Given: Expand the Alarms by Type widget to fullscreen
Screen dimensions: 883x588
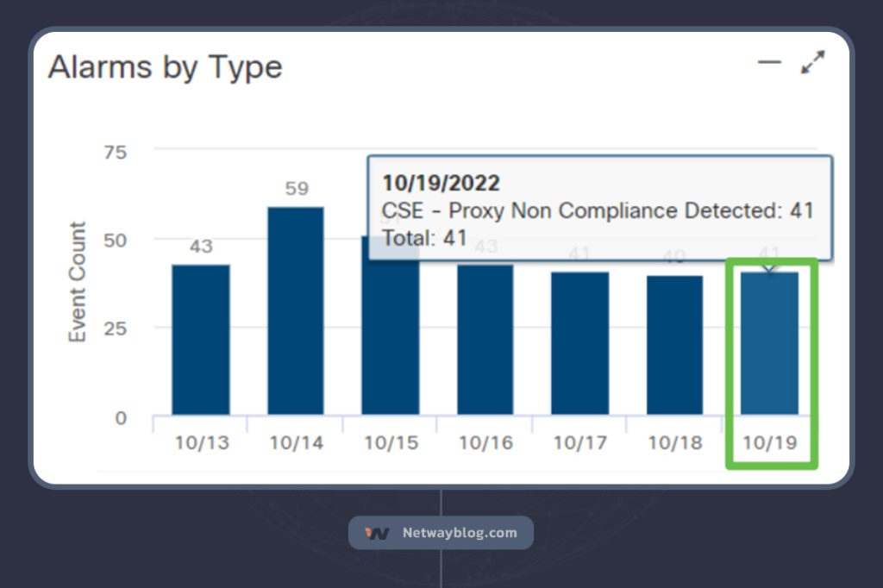Looking at the screenshot, I should click(x=812, y=63).
